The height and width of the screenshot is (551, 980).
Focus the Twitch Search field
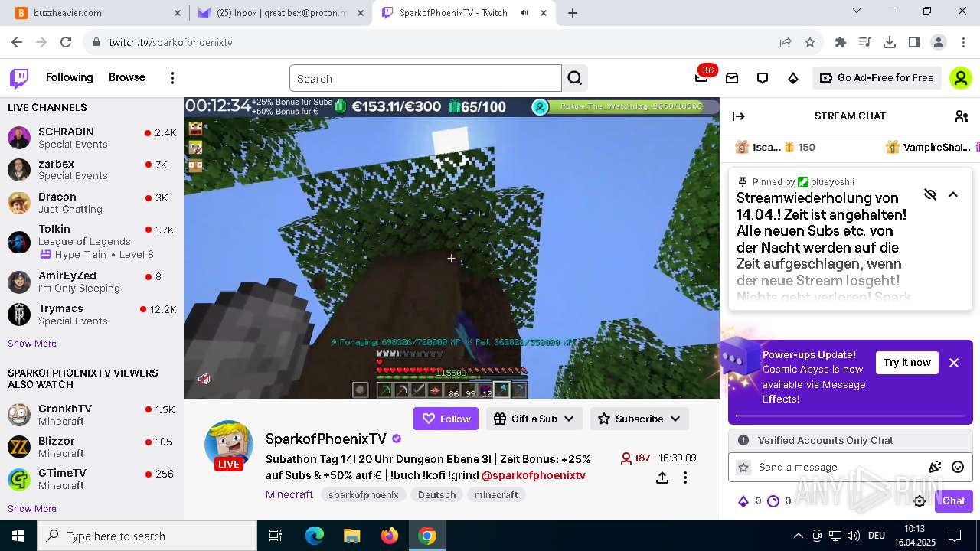[x=426, y=78]
